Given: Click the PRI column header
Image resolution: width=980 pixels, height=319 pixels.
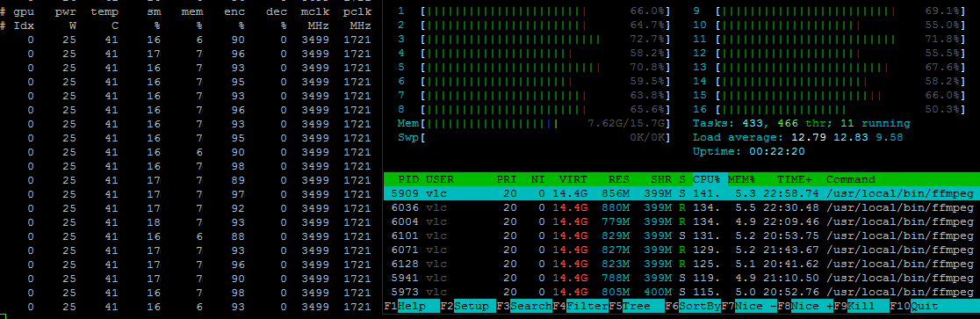Looking at the screenshot, I should (x=507, y=179).
